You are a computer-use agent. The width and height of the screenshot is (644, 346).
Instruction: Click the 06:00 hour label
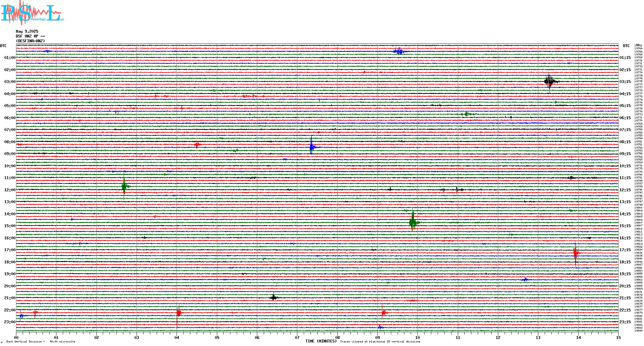[10, 118]
